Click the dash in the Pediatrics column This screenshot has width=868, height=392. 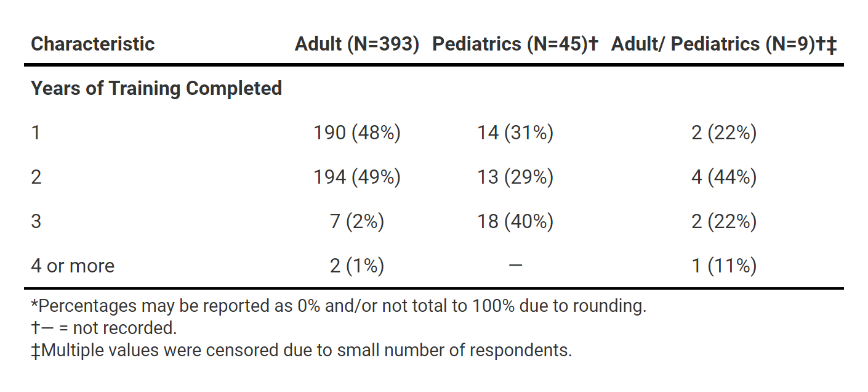click(515, 266)
